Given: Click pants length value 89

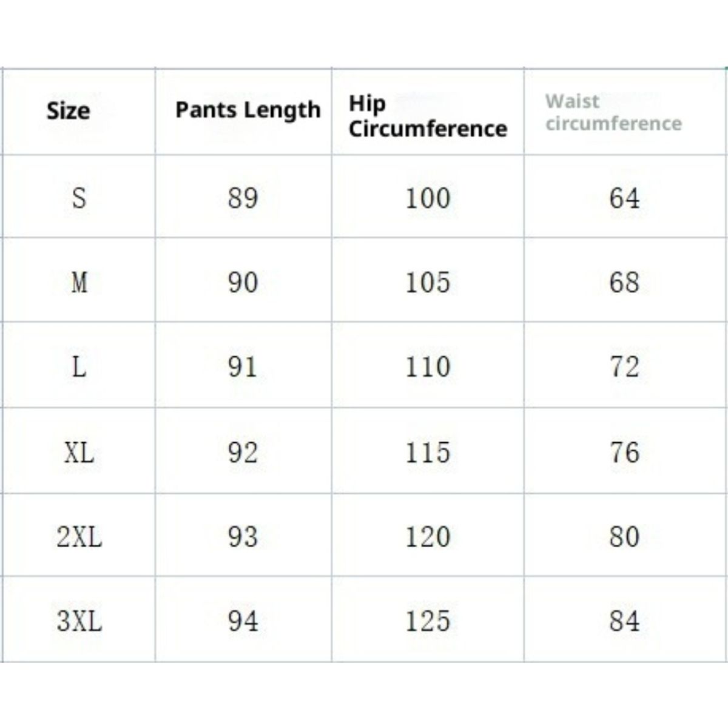Looking at the screenshot, I should coord(243,198).
